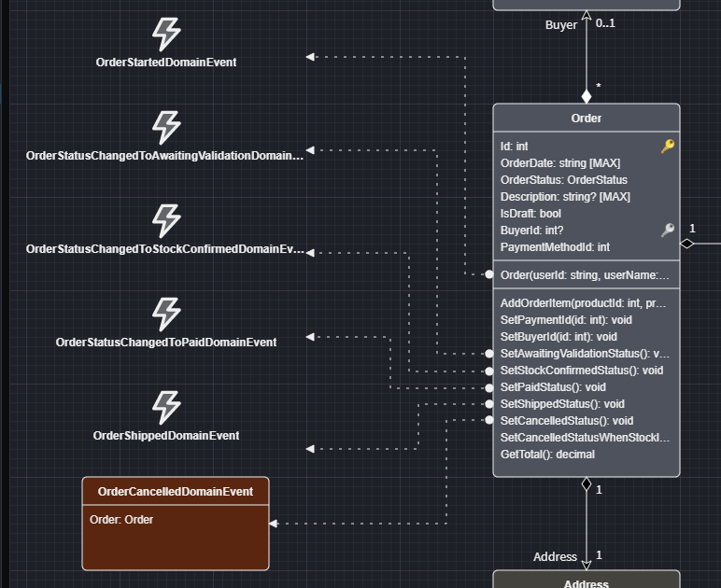Click the open arrowhead next to Address label
721x588 pixels.
pos(587,565)
